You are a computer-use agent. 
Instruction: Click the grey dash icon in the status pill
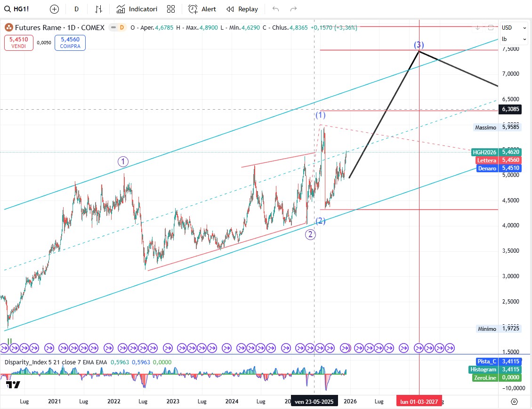(113, 27)
